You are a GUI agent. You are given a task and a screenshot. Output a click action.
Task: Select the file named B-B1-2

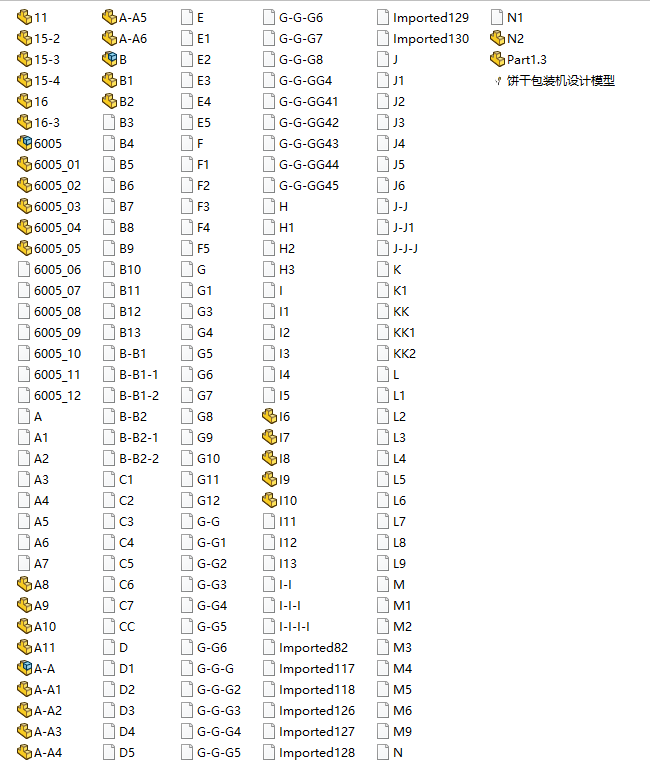click(139, 396)
